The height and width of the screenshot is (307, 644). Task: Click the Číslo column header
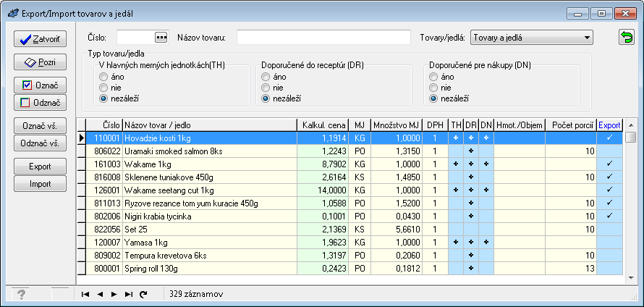104,125
